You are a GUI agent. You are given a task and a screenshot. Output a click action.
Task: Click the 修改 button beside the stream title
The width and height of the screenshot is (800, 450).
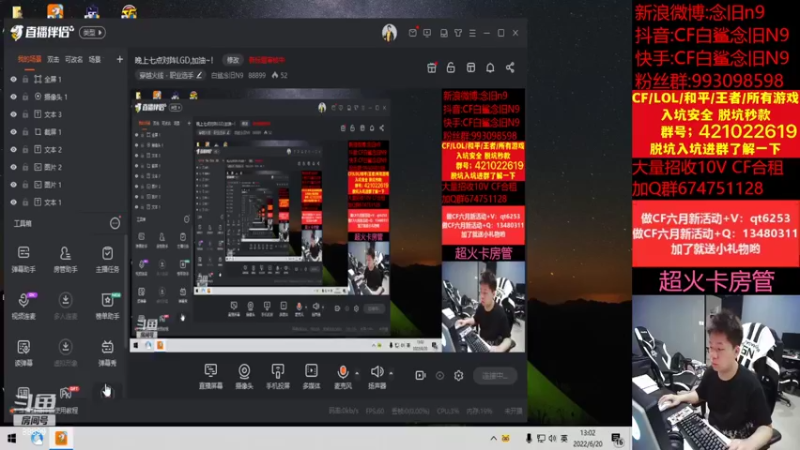[233, 60]
